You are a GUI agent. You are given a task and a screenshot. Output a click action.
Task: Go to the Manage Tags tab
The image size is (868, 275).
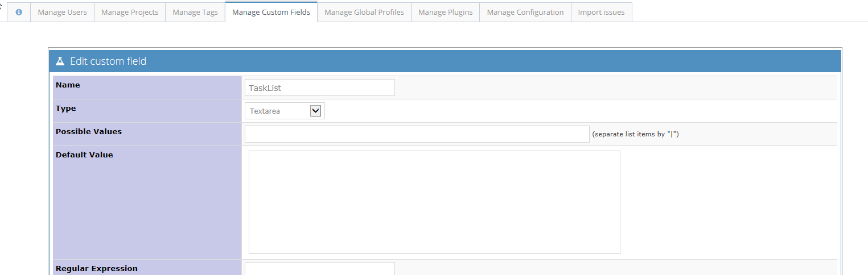(x=195, y=12)
